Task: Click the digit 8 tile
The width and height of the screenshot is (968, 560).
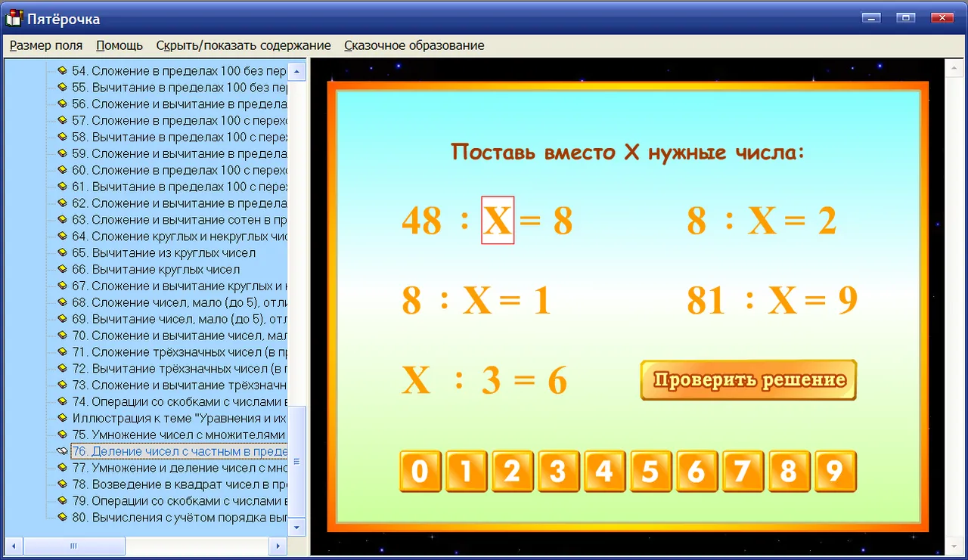Action: point(789,472)
